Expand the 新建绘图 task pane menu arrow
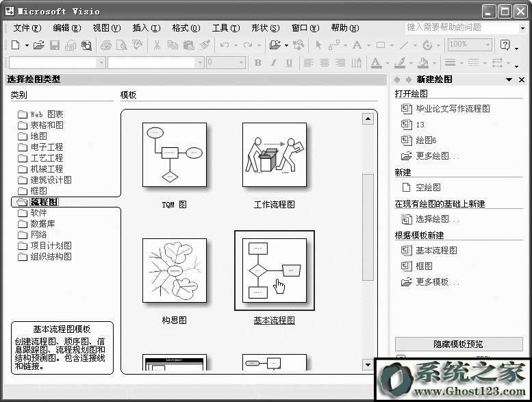Viewport: 532px width, 402px height. [x=509, y=79]
